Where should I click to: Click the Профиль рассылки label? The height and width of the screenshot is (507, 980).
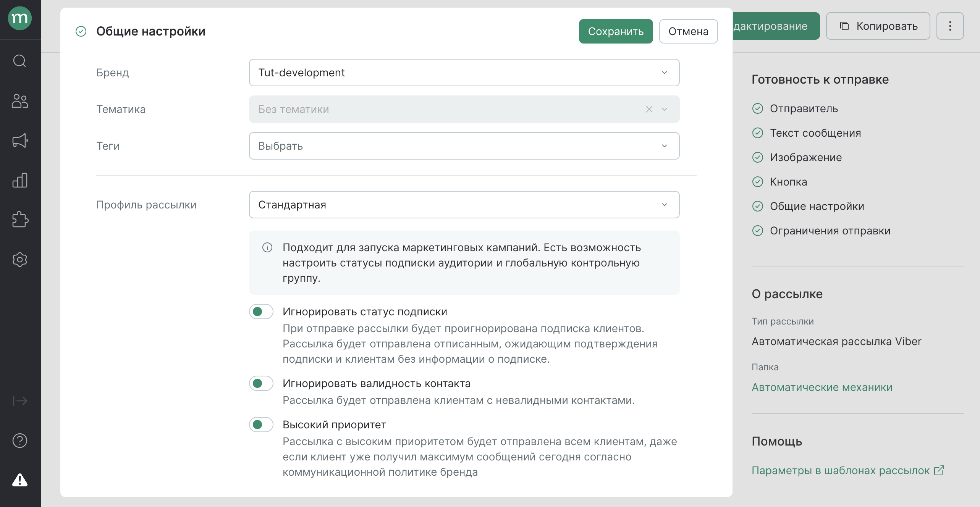coord(146,205)
